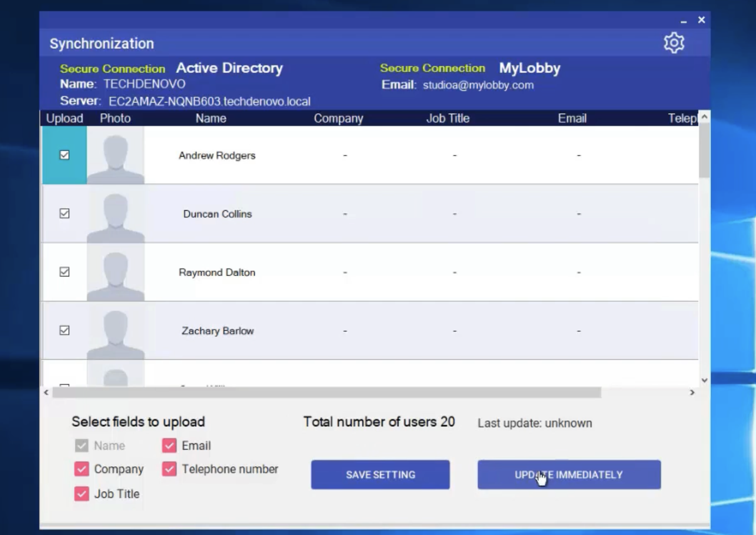Click the vertical scrollbar down arrow
This screenshot has height=535, width=756.
704,380
